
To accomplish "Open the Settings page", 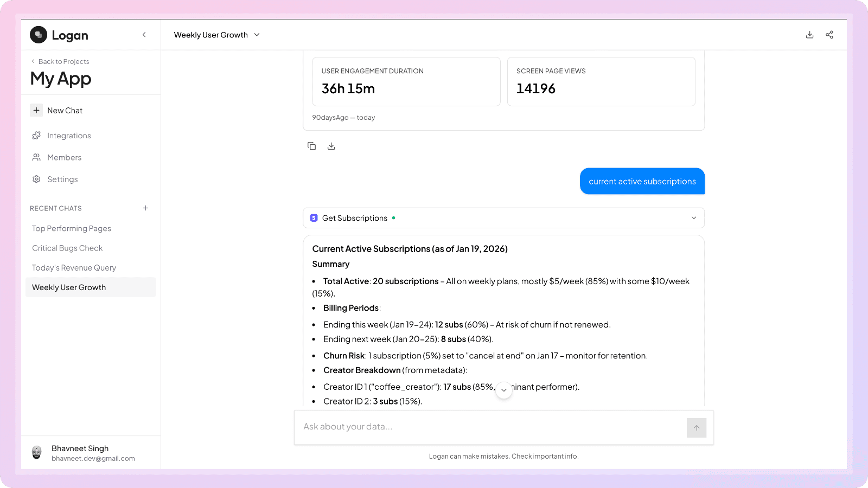I will (62, 179).
